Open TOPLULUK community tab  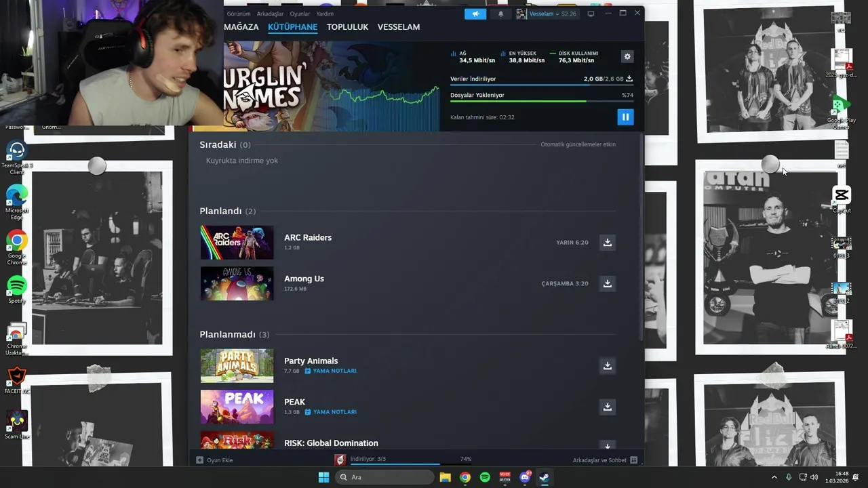point(347,27)
